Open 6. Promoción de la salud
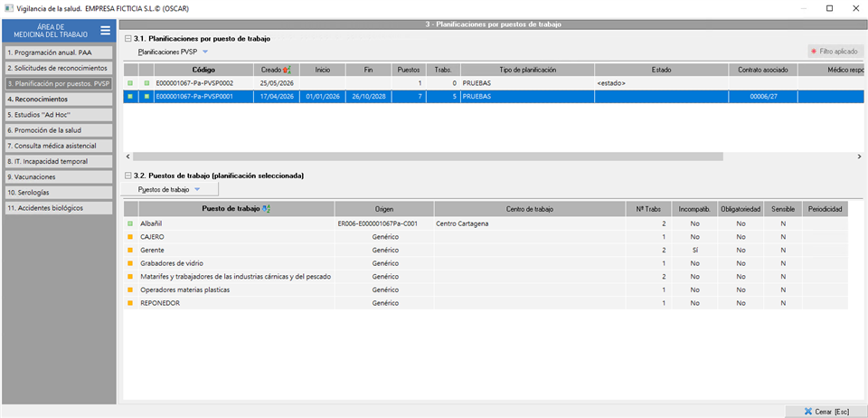This screenshot has width=868, height=418. point(59,130)
